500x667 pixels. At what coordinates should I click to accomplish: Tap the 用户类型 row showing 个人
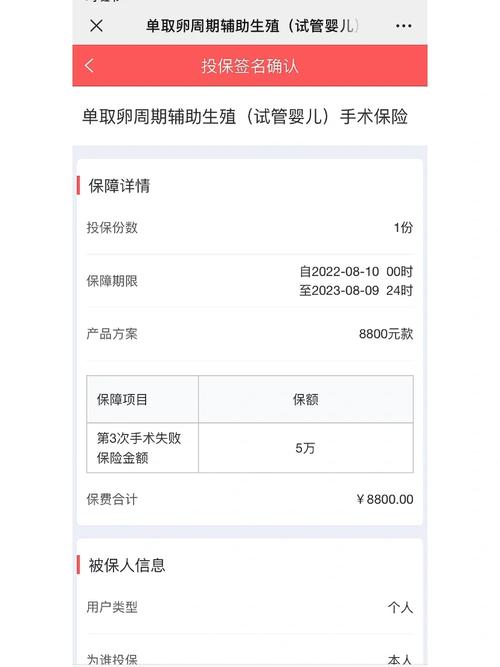pos(250,607)
